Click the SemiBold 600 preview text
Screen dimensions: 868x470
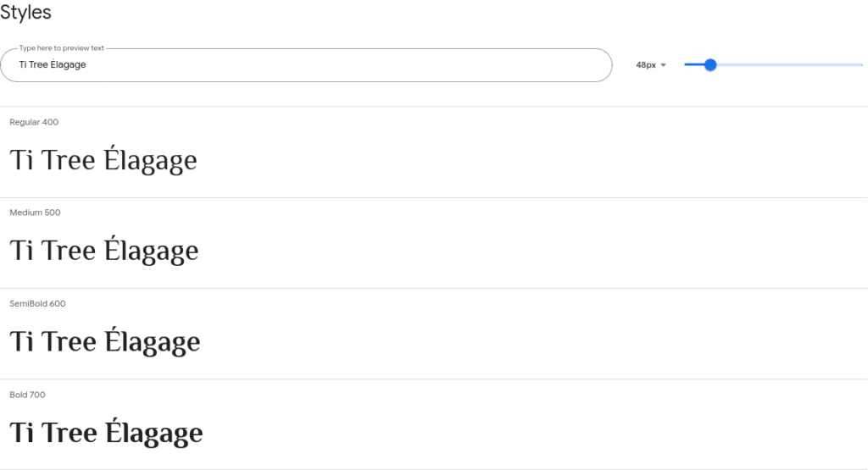coord(104,341)
